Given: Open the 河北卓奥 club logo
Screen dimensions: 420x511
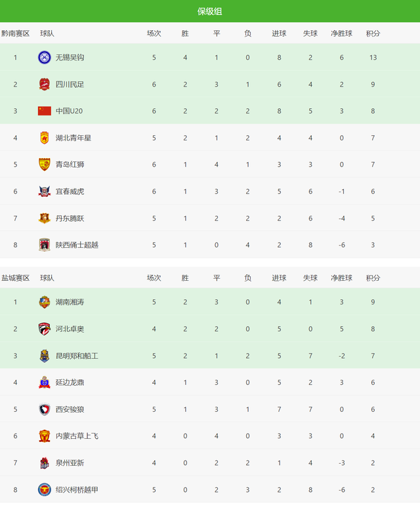Looking at the screenshot, I should coord(45,329).
